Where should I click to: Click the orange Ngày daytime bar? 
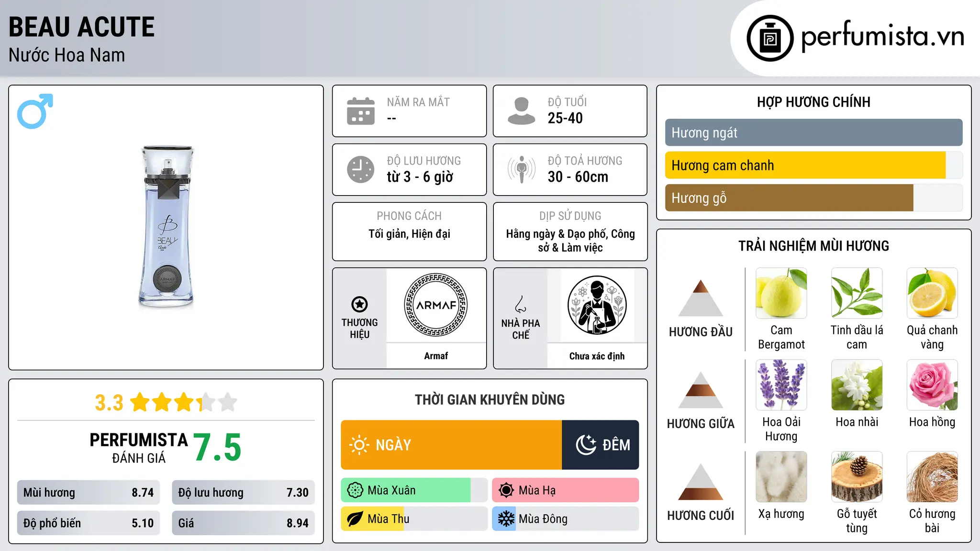pos(451,445)
